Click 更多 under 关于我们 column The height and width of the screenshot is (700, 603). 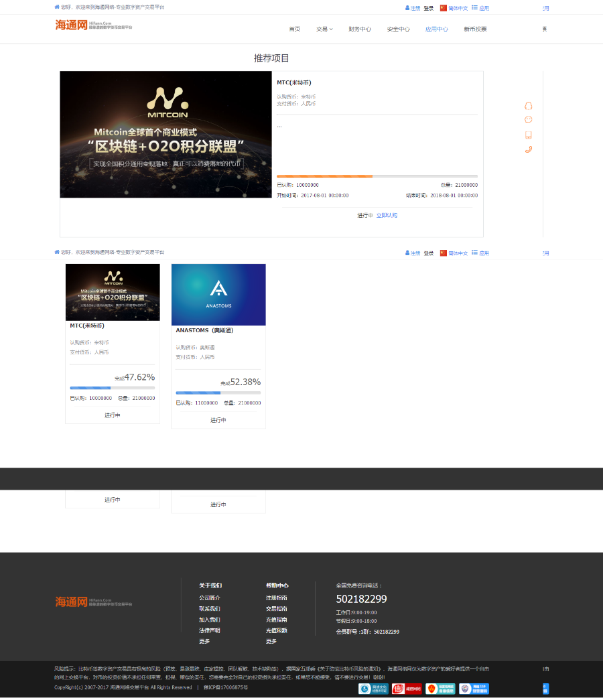tap(204, 642)
